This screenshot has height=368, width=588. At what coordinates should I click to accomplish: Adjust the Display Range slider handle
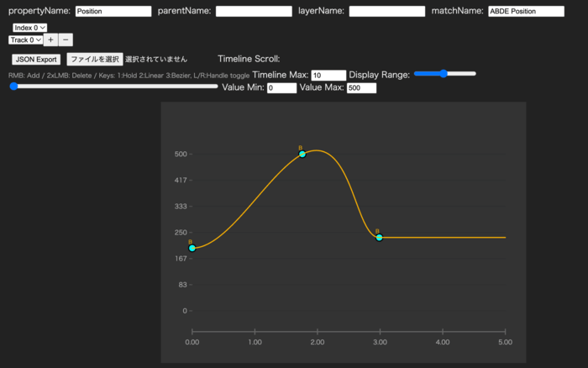pos(444,74)
